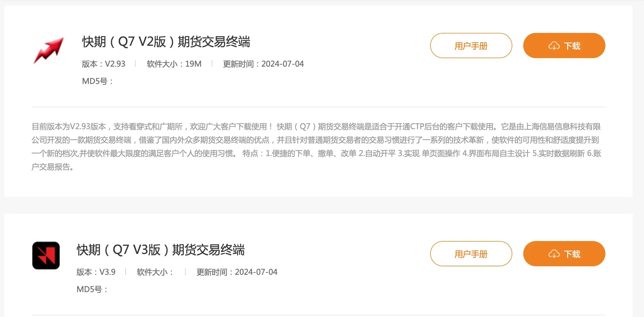The width and height of the screenshot is (644, 317).
Task: Click the title 快期（Q7 V2版）期货交易终端
Action: pos(166,42)
